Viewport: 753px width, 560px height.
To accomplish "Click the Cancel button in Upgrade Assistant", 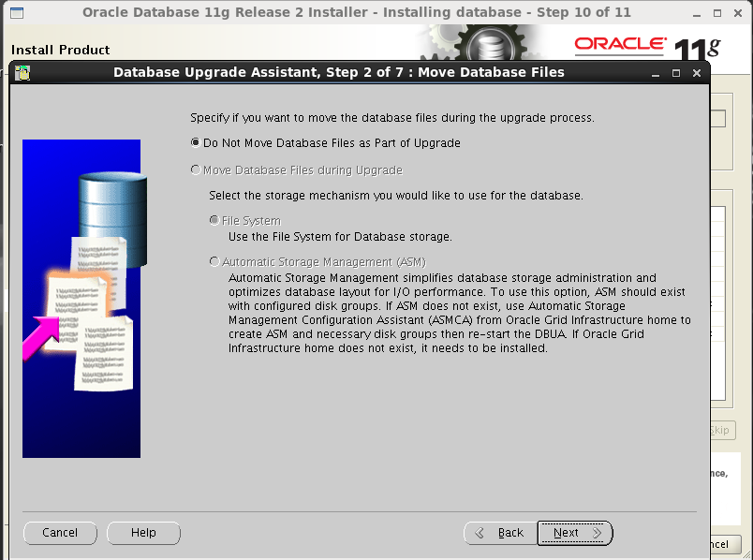I will [60, 533].
